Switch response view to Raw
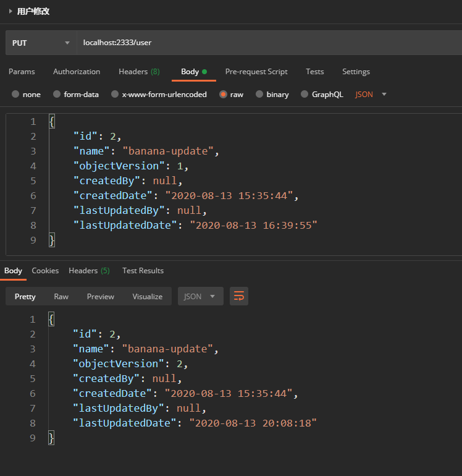Image resolution: width=462 pixels, height=476 pixels. [x=61, y=296]
